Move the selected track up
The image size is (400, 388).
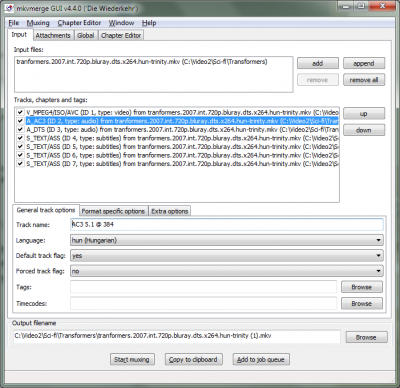pos(364,114)
